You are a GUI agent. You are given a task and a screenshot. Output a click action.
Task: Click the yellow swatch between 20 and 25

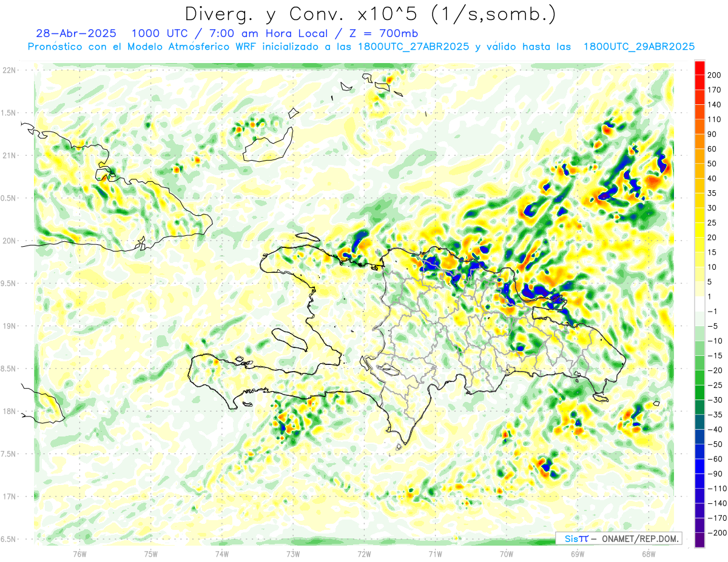coord(699,230)
